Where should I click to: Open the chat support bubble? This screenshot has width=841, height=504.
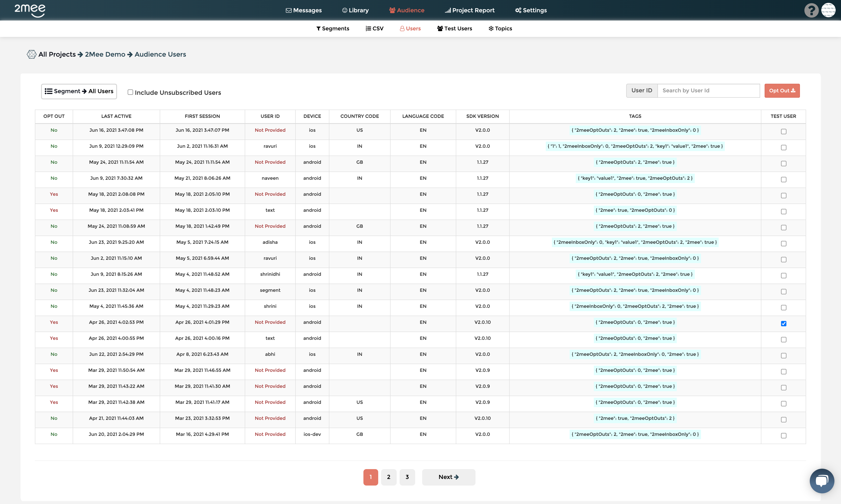point(822,481)
